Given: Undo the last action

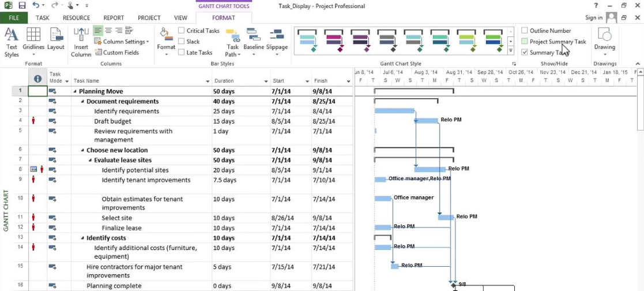Looking at the screenshot, I should click(36, 6).
